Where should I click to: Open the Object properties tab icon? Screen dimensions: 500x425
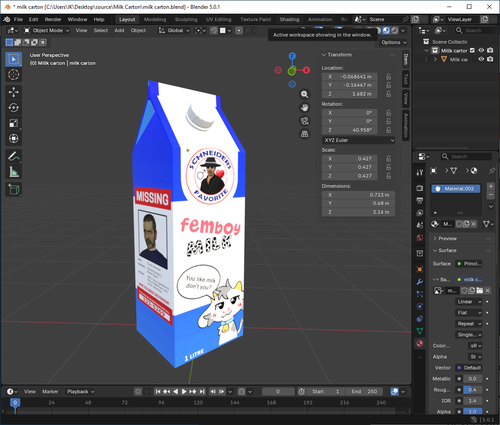point(420,269)
